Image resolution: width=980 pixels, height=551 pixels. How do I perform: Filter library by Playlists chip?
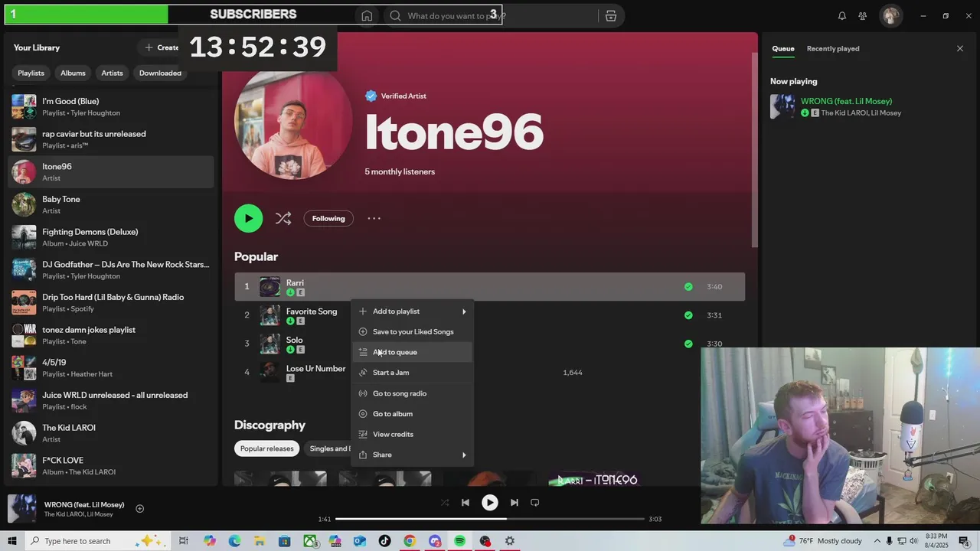coord(31,73)
